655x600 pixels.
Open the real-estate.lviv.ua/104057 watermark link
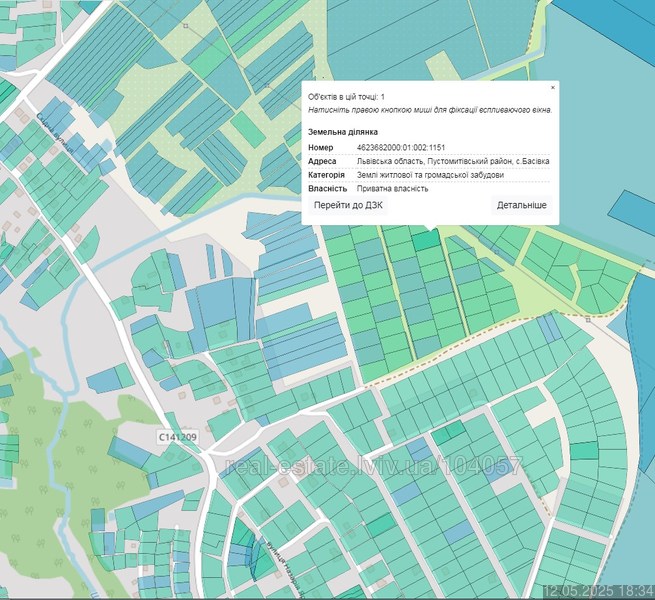[374, 467]
